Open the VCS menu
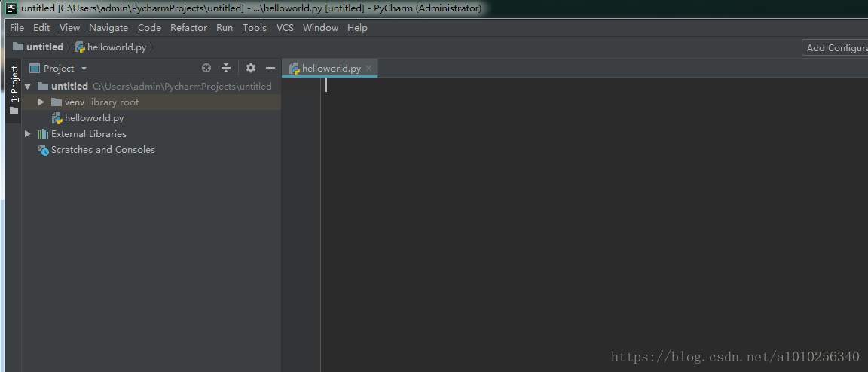868x372 pixels. click(x=285, y=28)
